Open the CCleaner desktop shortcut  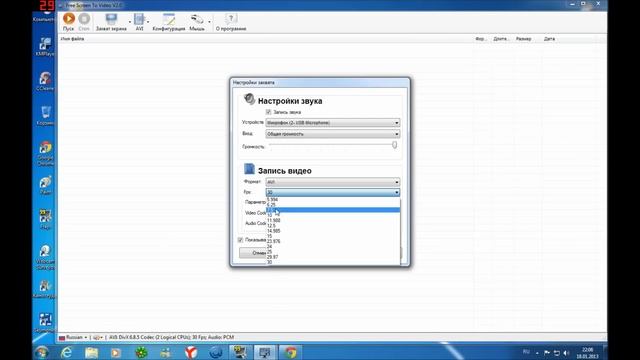[45, 81]
